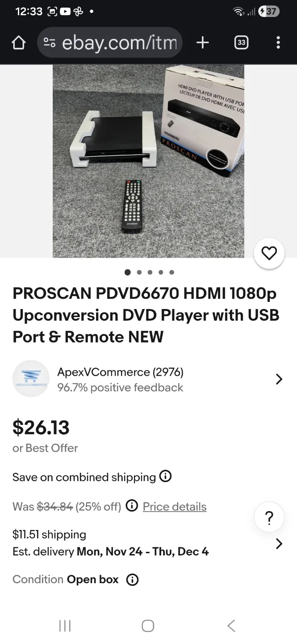Open the browser three-dot overflow menu
297x644 pixels.
278,42
